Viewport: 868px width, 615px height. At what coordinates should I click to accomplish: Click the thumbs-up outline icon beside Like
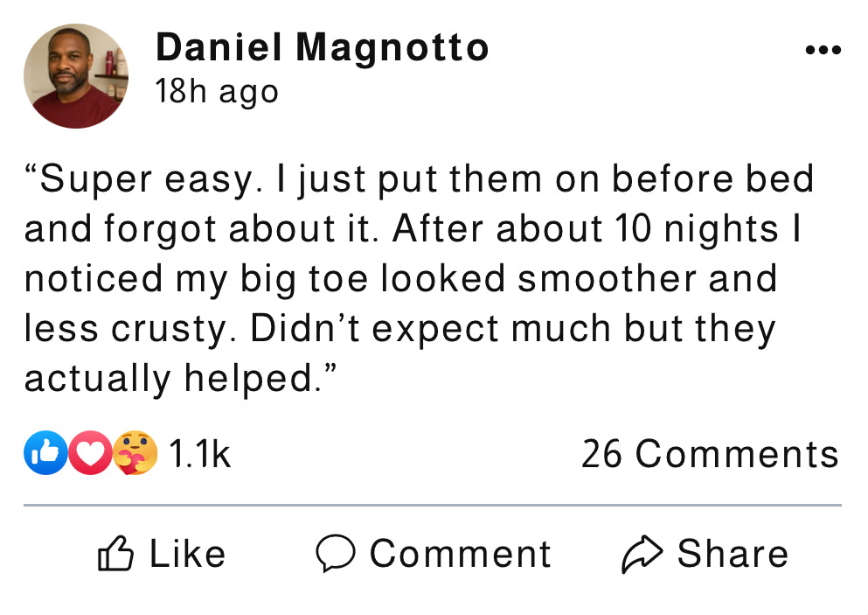(x=115, y=553)
